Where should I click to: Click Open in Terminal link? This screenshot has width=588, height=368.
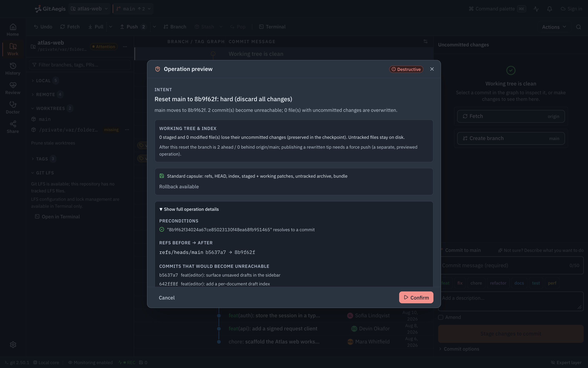coord(57,217)
